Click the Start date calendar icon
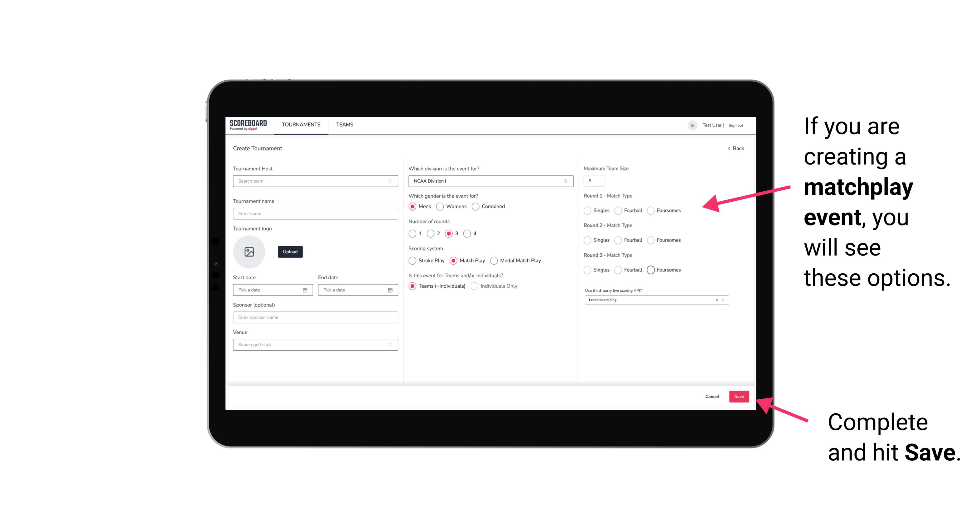 (x=305, y=290)
